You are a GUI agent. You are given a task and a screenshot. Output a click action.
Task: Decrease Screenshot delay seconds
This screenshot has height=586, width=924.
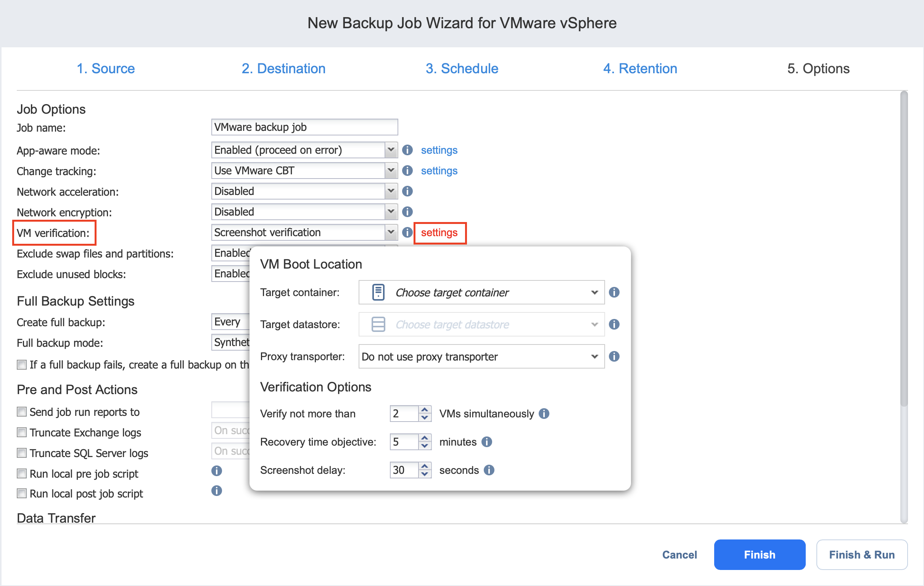(425, 474)
